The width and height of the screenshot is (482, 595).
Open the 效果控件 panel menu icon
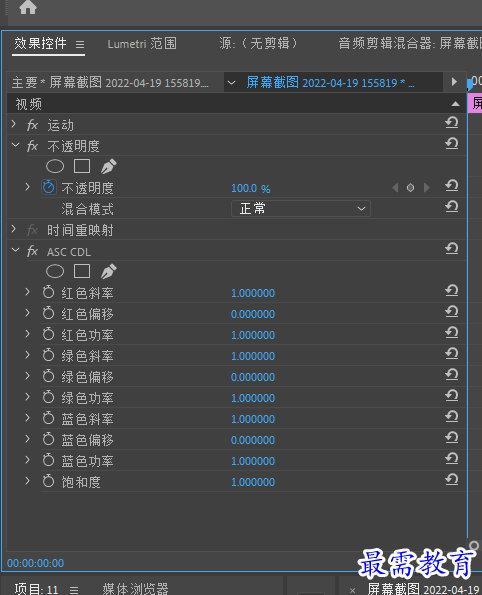click(x=80, y=44)
